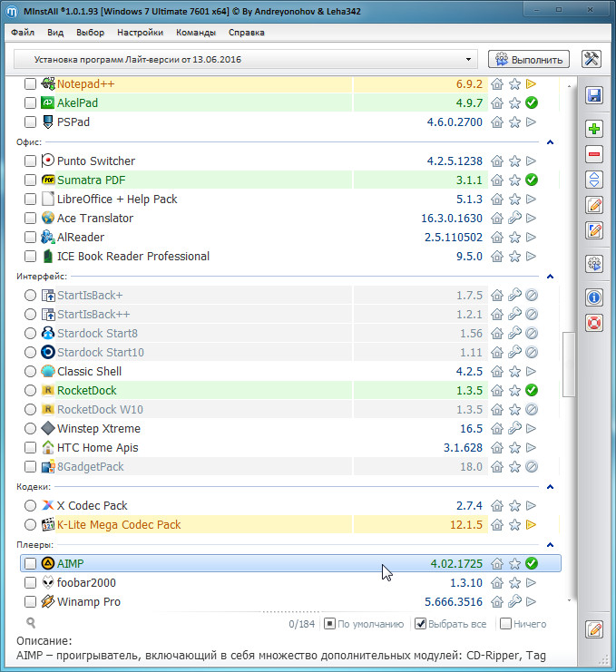The width and height of the screenshot is (616, 672).
Task: Click the upper pencil edit icon in the sidebar
Action: pos(593,205)
